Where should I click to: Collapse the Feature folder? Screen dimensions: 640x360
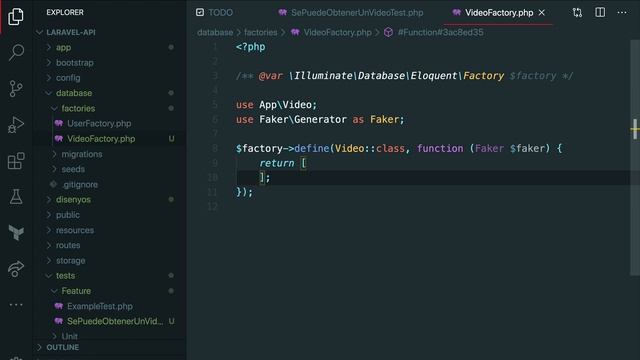(76, 291)
